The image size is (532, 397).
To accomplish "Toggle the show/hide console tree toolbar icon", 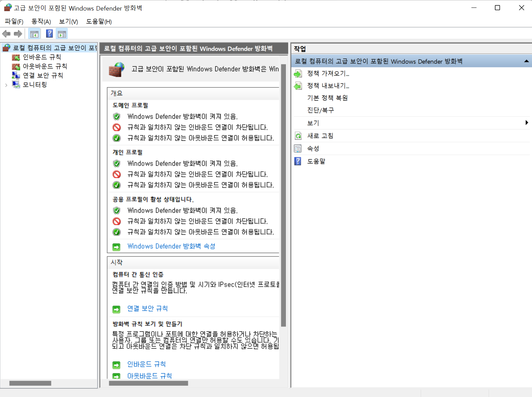I will [x=34, y=34].
